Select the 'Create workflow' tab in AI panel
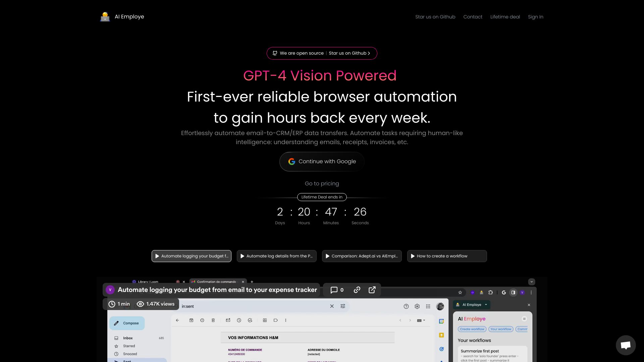The height and width of the screenshot is (362, 644). [x=472, y=329]
